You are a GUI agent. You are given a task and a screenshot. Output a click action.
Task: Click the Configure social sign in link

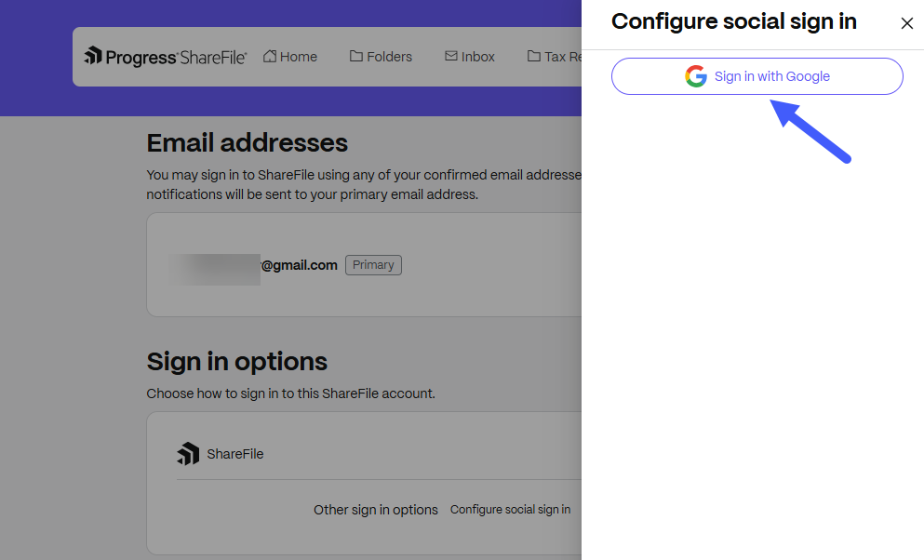click(x=510, y=510)
